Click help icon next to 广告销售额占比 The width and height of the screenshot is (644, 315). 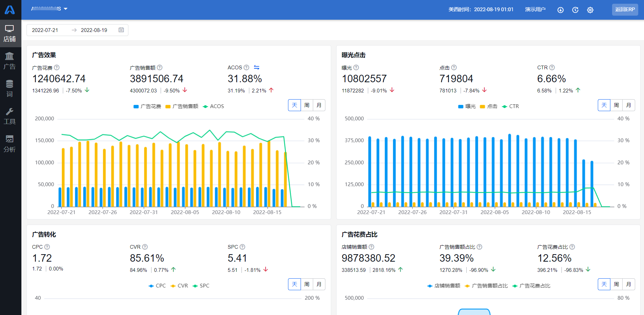(x=479, y=247)
